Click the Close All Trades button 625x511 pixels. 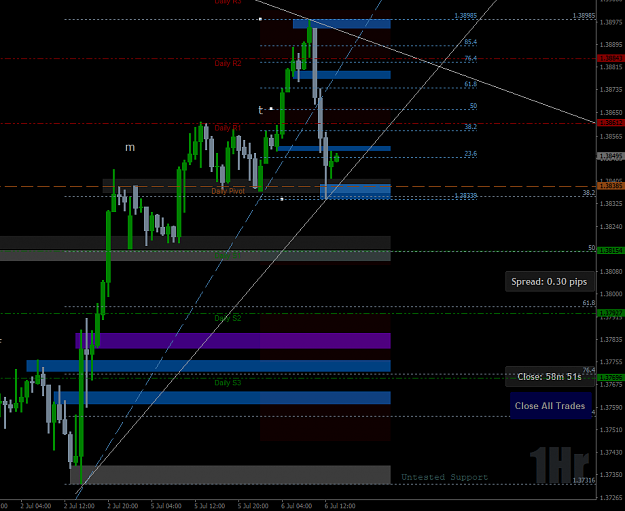click(550, 406)
